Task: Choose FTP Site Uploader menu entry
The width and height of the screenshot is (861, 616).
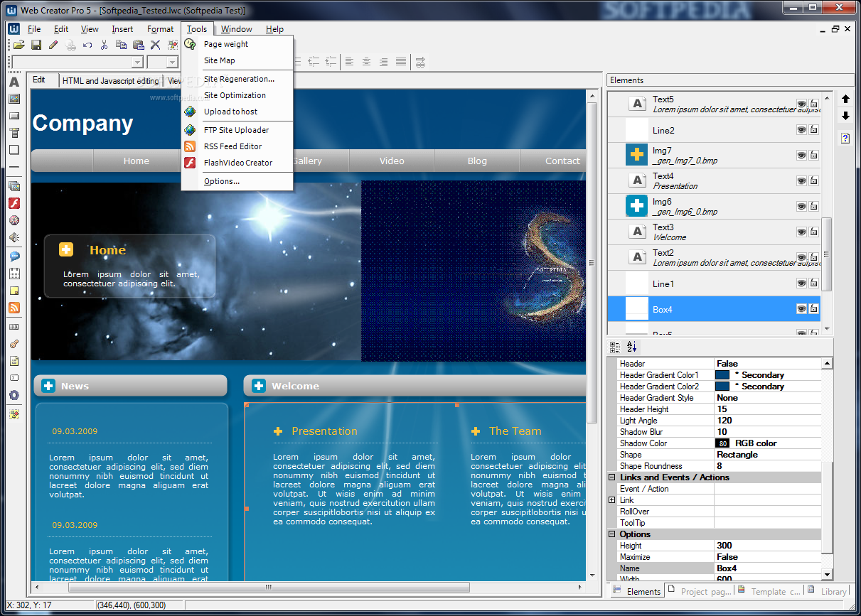Action: coord(237,130)
